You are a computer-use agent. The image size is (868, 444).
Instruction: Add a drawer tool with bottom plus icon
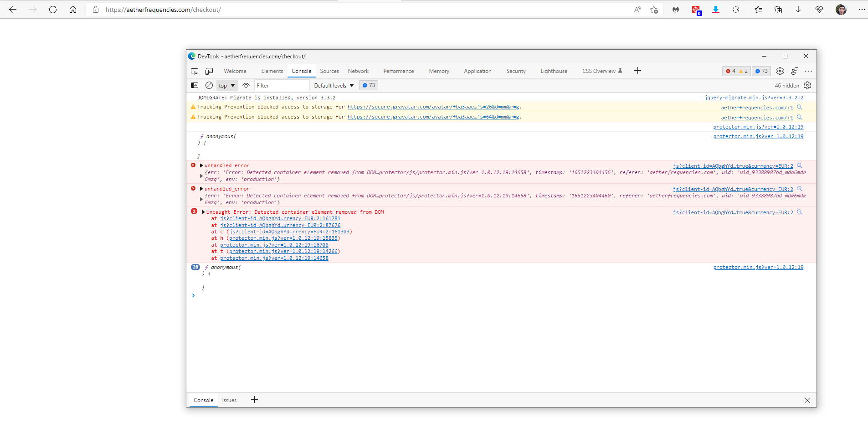coord(254,400)
